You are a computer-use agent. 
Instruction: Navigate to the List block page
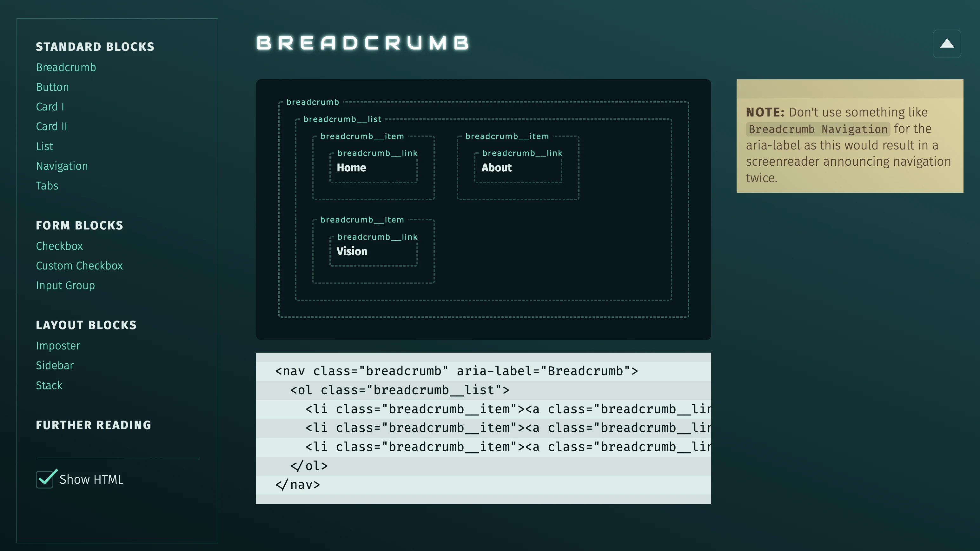pos(44,146)
